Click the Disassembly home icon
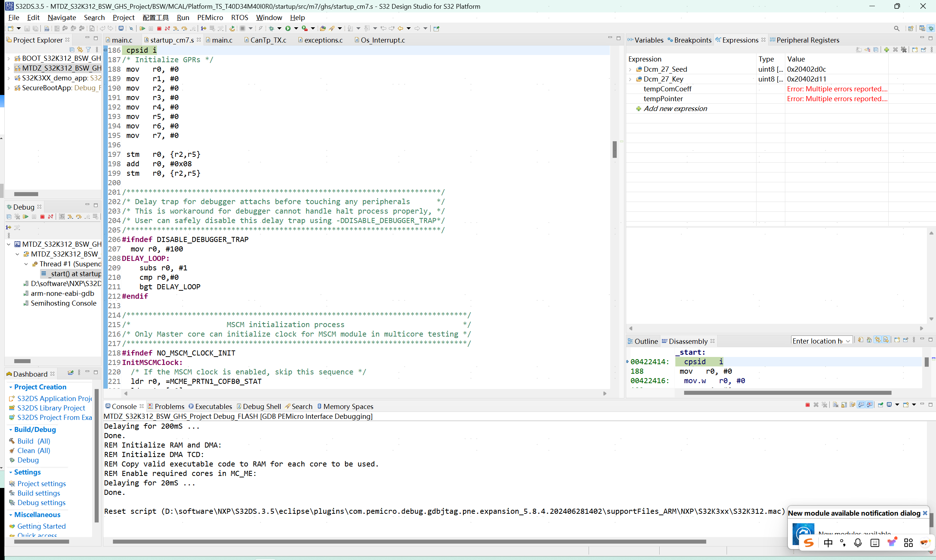This screenshot has height=560, width=936. pyautogui.click(x=869, y=340)
